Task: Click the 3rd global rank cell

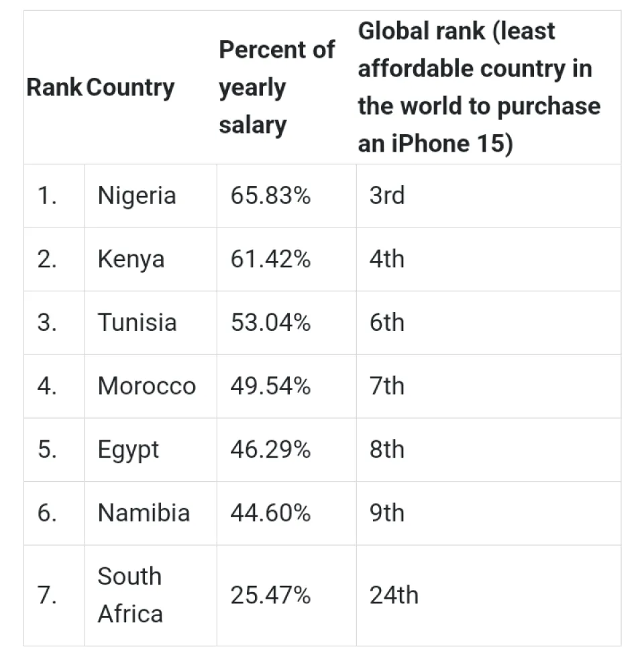Action: coord(386,196)
